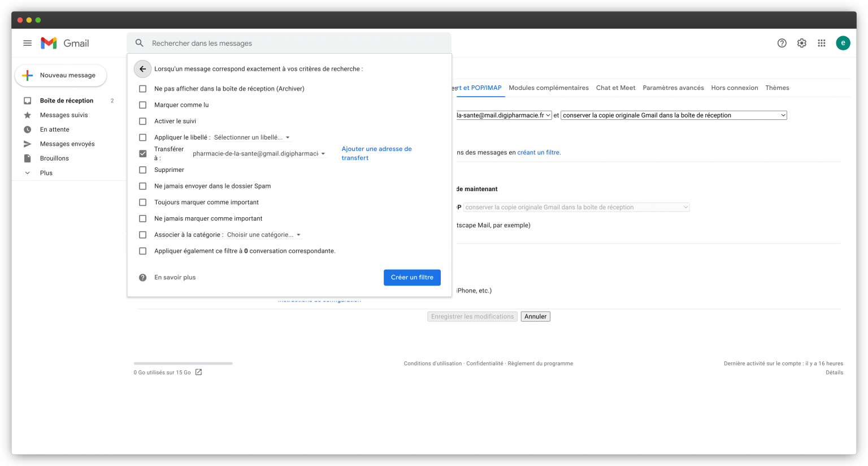Screen dimensions: 868x466
Task: Open the 'Ajouter une adresse de transfert' link
Action: [376, 153]
